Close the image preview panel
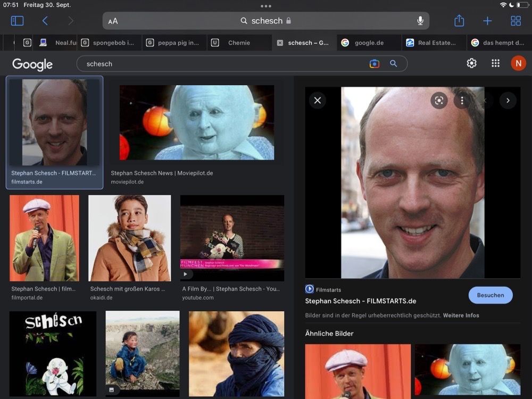532x399 pixels. (318, 100)
